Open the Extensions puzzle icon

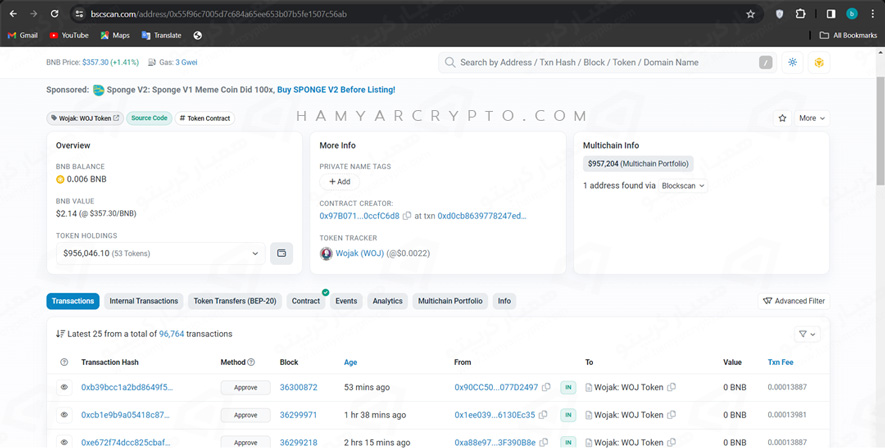[x=800, y=14]
